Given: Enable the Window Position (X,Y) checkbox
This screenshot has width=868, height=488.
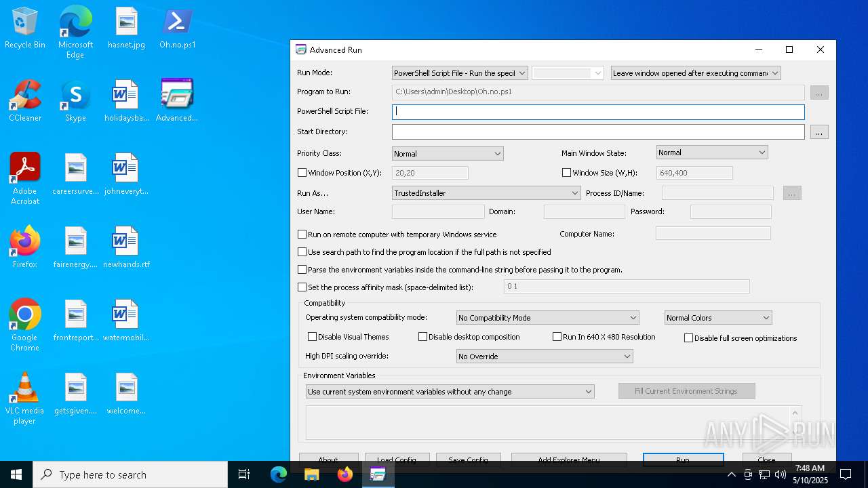Looking at the screenshot, I should [302, 173].
